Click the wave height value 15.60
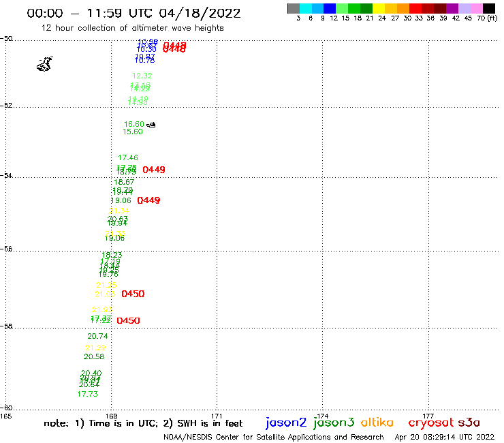 (x=133, y=132)
